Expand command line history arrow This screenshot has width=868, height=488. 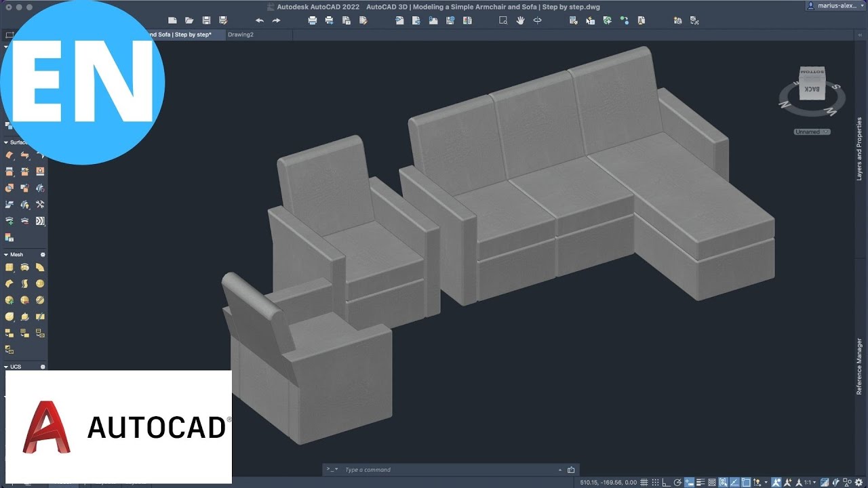coord(560,470)
